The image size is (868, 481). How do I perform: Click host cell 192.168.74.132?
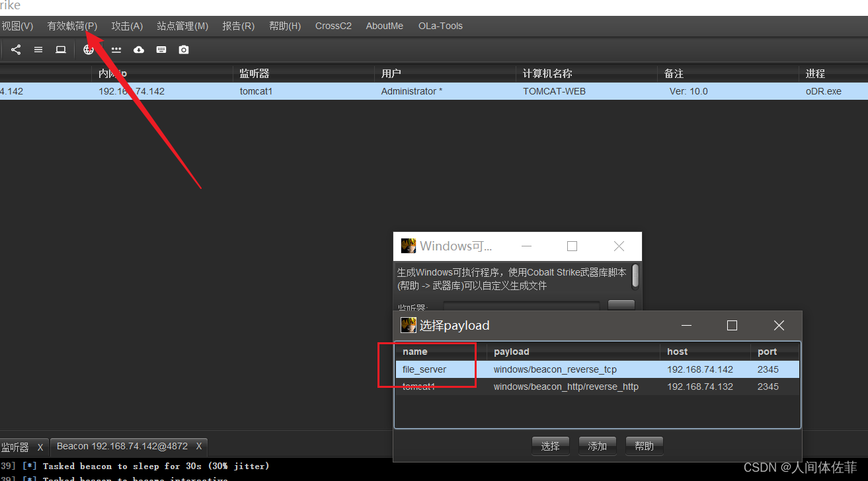(700, 387)
